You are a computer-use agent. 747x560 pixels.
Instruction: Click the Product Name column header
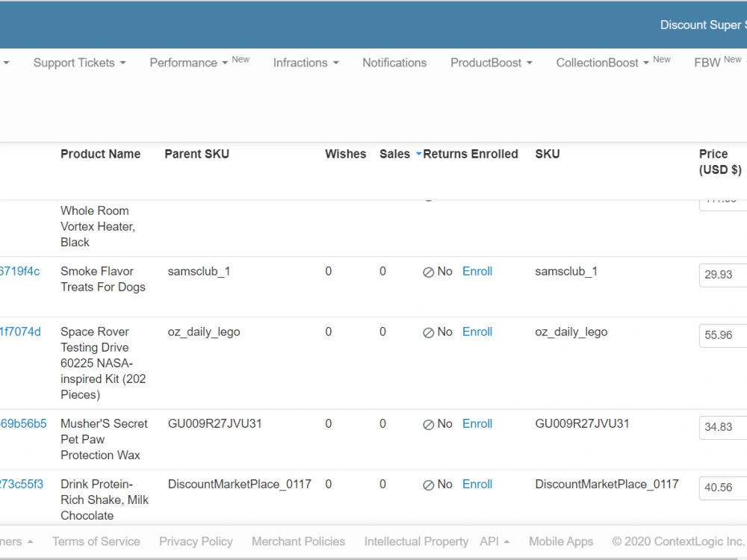(101, 154)
